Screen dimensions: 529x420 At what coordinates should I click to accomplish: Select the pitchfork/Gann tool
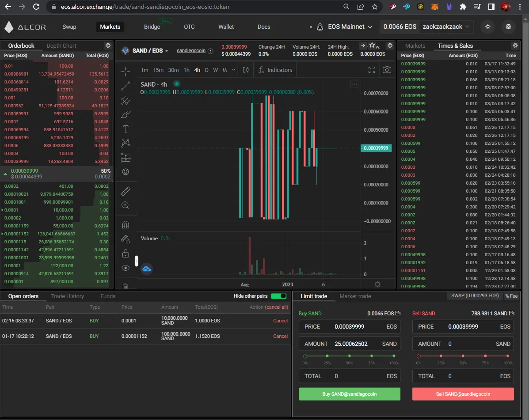126,100
